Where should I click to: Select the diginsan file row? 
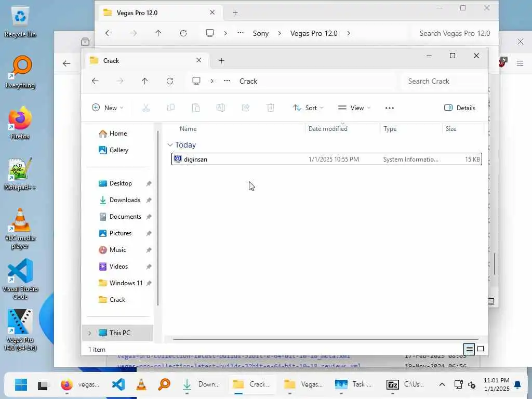coord(326,159)
